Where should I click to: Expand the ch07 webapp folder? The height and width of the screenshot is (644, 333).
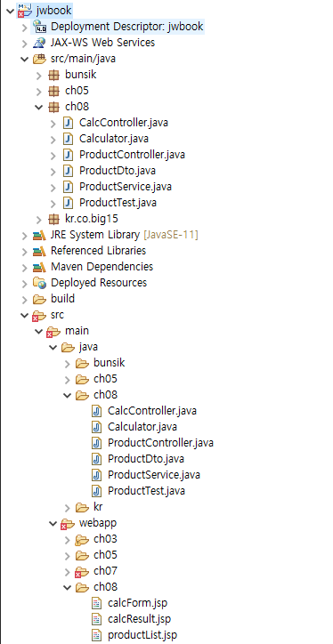(x=68, y=572)
